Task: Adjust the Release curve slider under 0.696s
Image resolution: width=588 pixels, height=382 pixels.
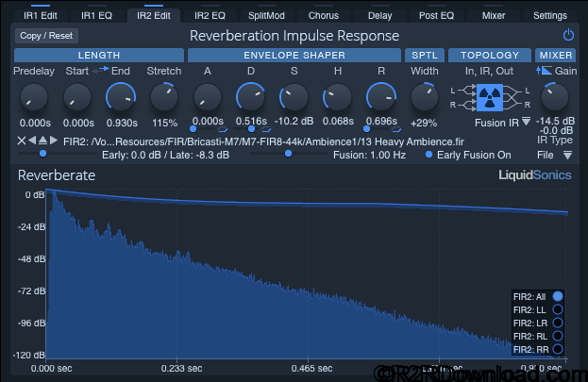Action: point(377,129)
